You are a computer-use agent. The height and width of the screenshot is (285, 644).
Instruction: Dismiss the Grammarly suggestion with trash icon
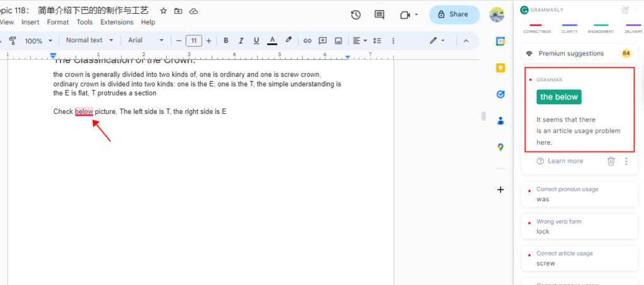pos(611,161)
